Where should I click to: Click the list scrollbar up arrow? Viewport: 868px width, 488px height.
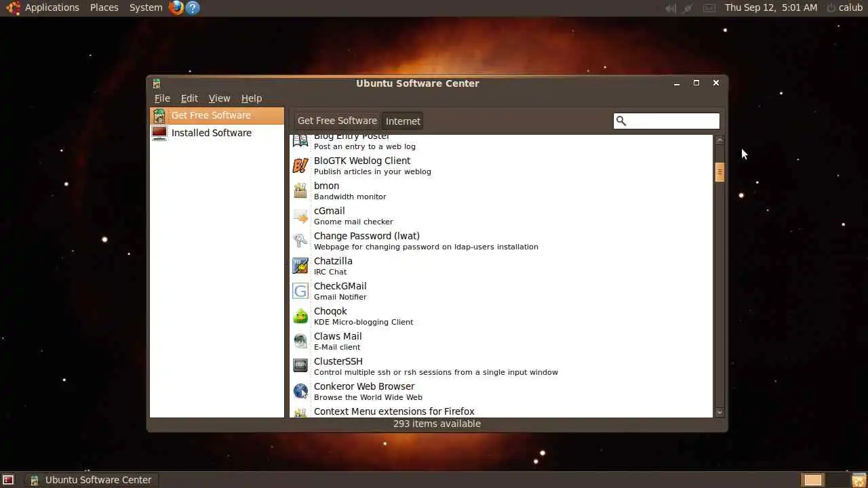pos(719,140)
